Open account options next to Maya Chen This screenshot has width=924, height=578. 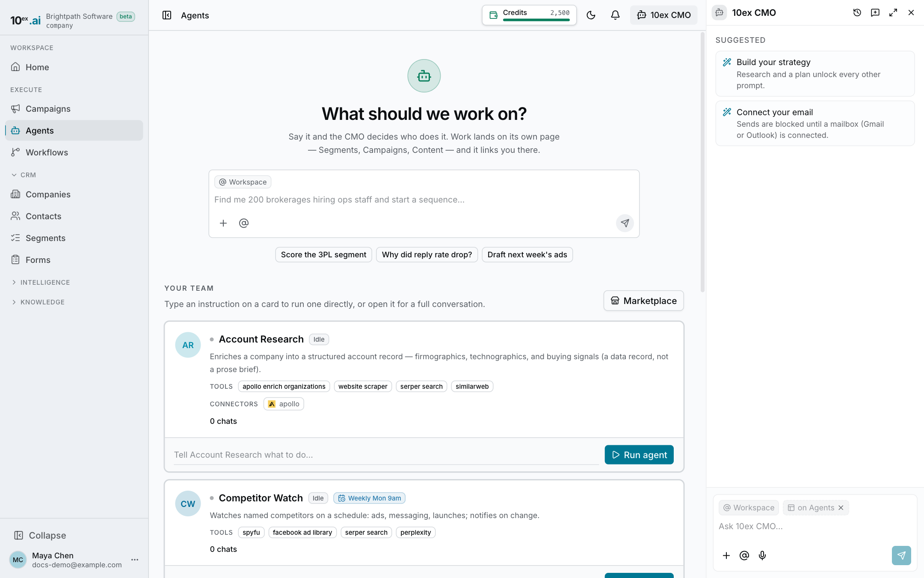pos(135,560)
